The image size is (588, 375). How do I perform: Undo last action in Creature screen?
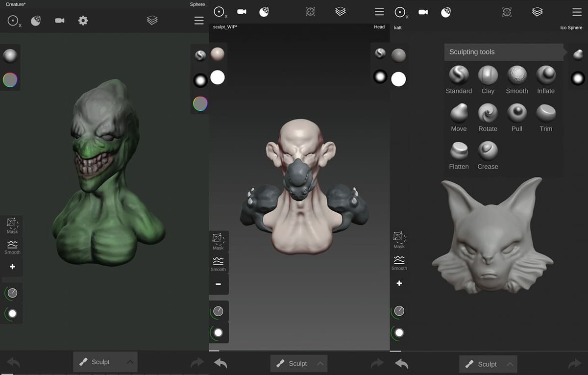pos(13,363)
